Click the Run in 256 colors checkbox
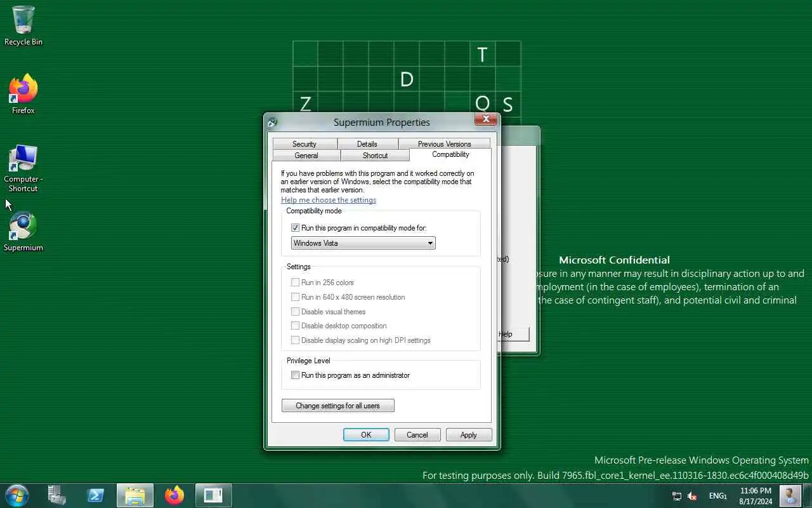Image resolution: width=812 pixels, height=508 pixels. tap(295, 283)
